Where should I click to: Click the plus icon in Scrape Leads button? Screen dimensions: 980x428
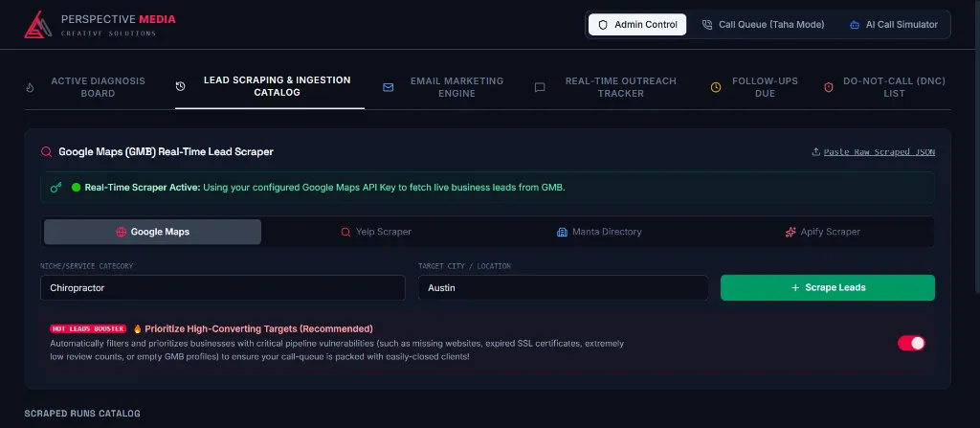click(x=795, y=288)
